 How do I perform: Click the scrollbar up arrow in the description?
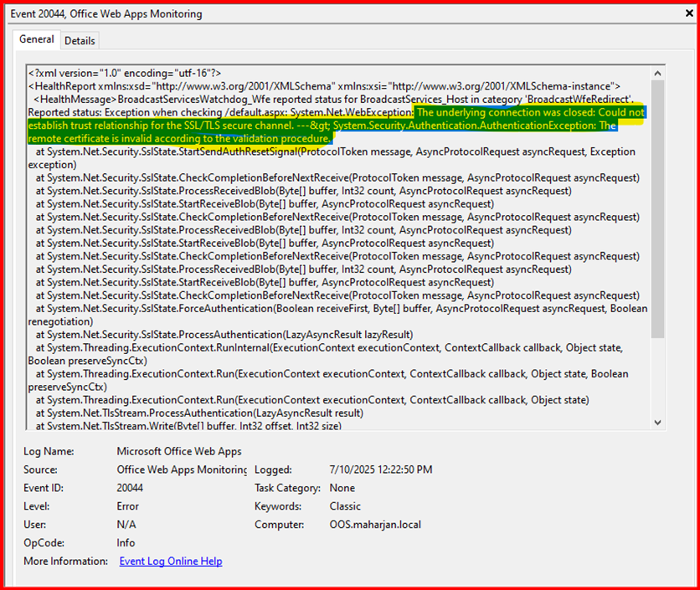point(657,72)
